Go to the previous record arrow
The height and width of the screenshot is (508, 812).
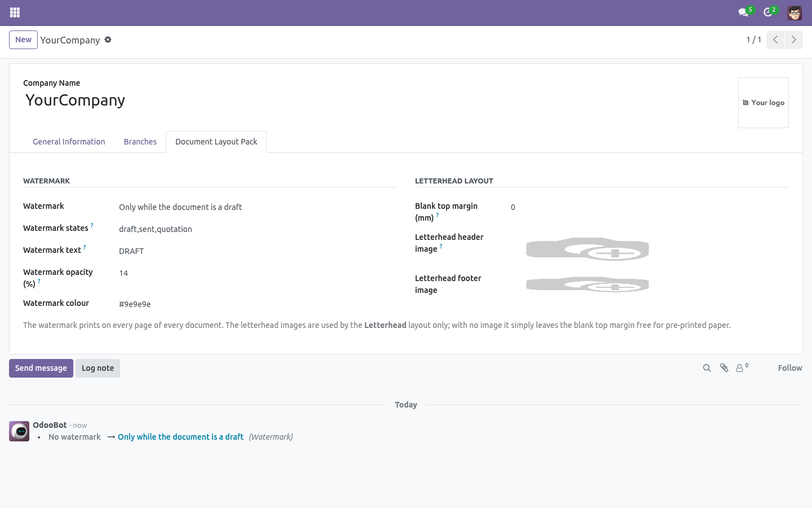pyautogui.click(x=775, y=40)
